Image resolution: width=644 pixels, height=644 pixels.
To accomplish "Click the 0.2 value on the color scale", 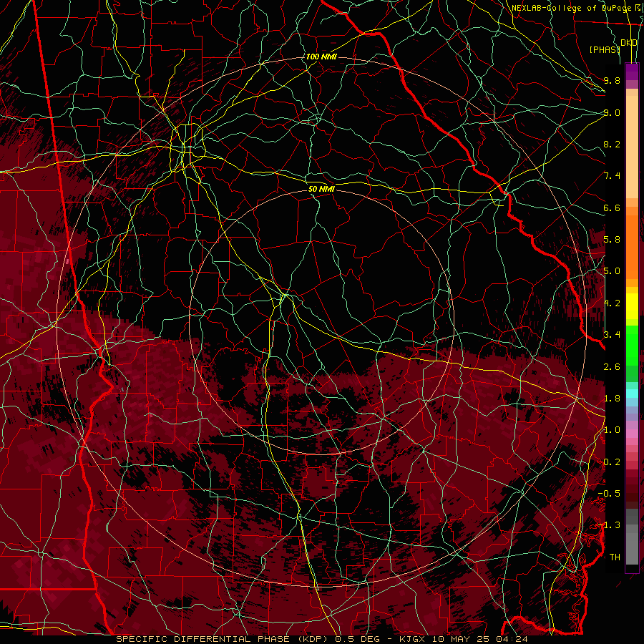I will 612,462.
